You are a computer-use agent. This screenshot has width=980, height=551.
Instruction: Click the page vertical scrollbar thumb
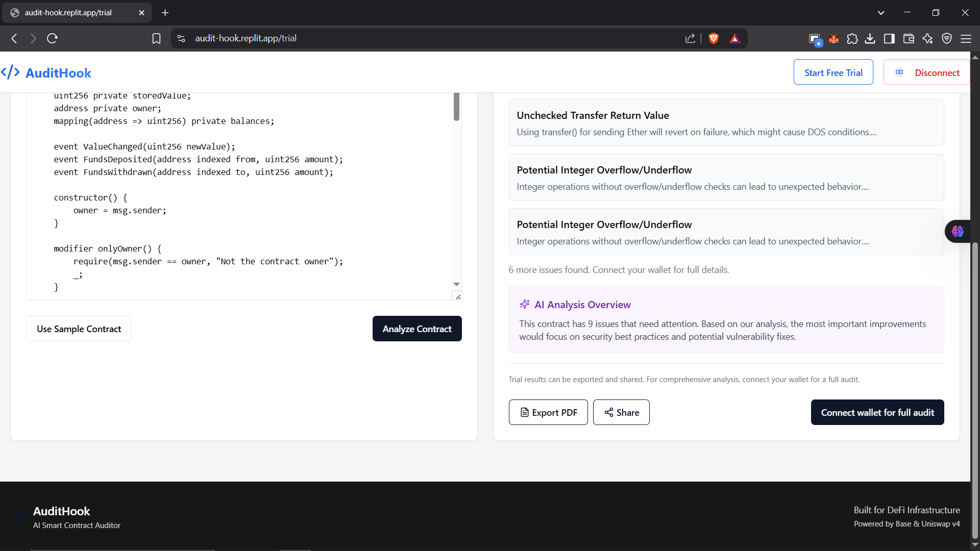(x=975, y=390)
